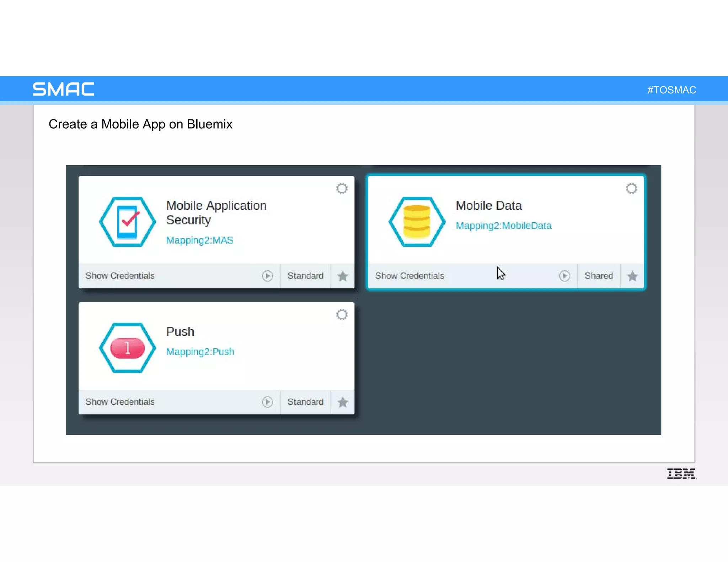
Task: Star the Mobile Data service
Action: point(632,276)
